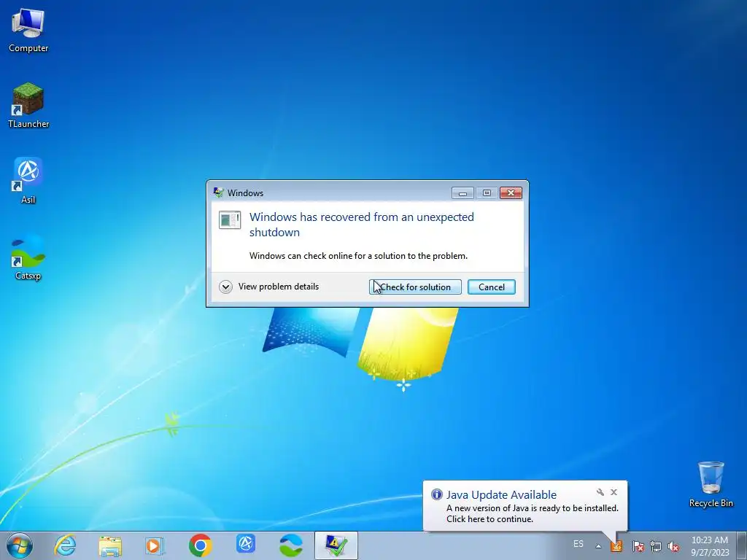Click the 'Windows has recovered' heading text
This screenshot has height=560, width=747.
(362, 225)
